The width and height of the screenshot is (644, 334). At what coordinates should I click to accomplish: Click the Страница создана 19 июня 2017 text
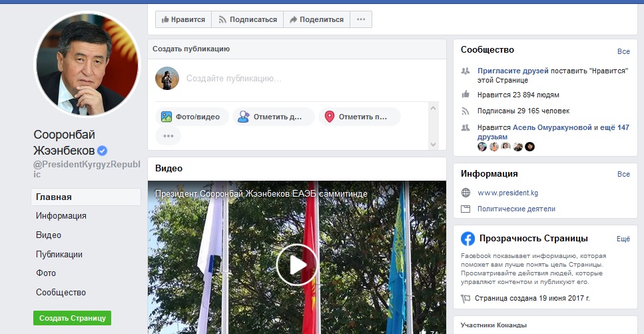click(532, 298)
